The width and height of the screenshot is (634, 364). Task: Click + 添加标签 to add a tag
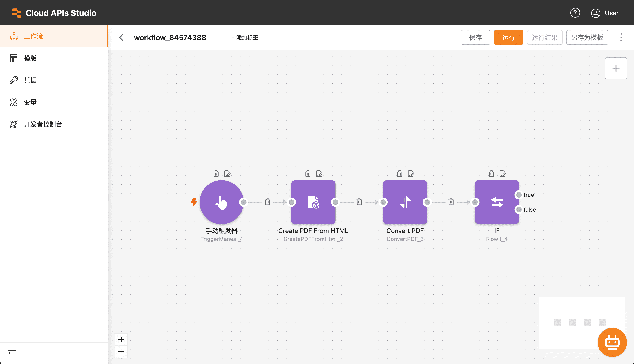pyautogui.click(x=245, y=37)
